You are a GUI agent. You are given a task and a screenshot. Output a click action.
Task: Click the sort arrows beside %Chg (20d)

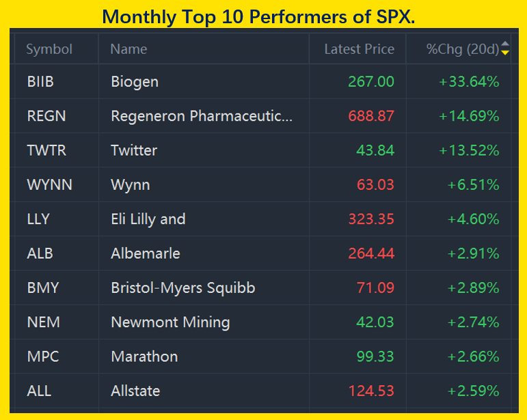[505, 48]
